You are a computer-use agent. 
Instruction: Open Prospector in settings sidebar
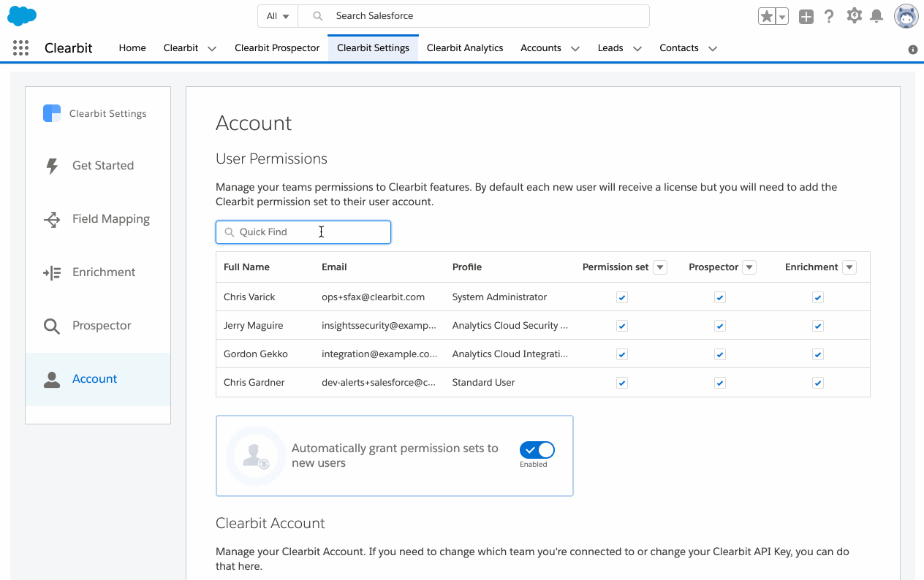(98, 326)
